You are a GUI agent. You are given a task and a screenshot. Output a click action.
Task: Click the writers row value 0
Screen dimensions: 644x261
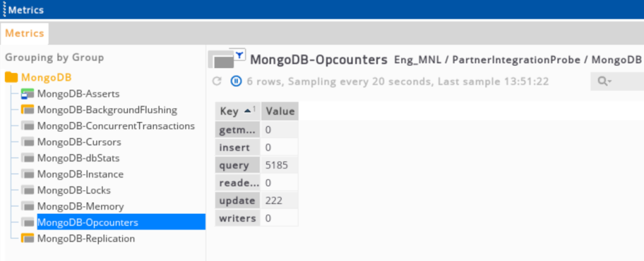[x=280, y=218]
